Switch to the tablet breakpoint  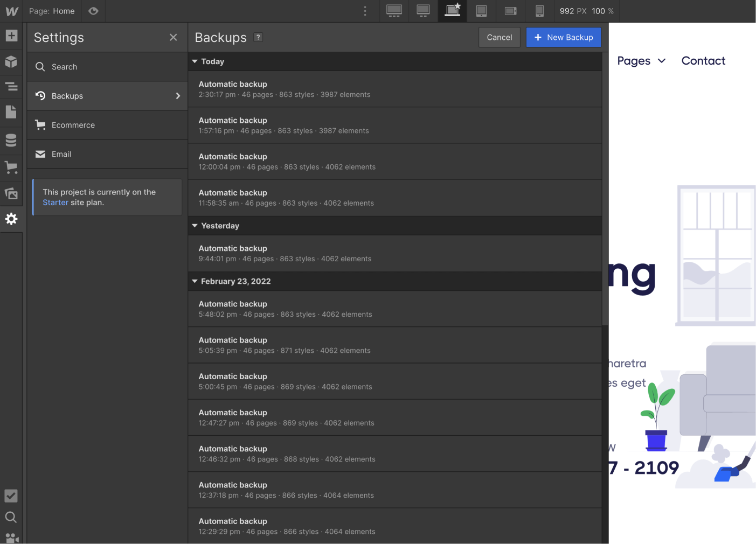481,11
